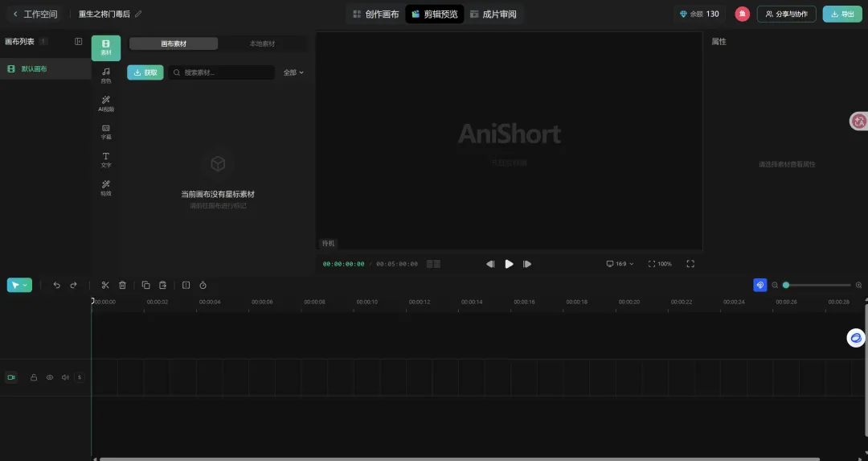Click the horizontal timeline scrollbar
Viewport: 868px width, 461px height.
(x=460, y=459)
